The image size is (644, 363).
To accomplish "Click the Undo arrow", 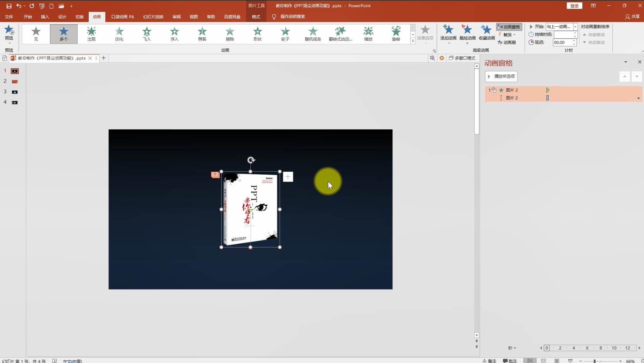I will tap(18, 6).
